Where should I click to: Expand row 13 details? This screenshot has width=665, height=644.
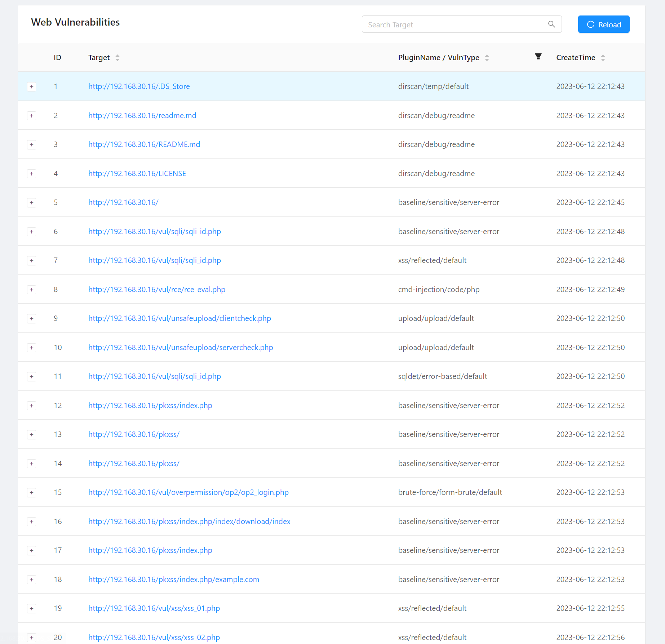(32, 434)
